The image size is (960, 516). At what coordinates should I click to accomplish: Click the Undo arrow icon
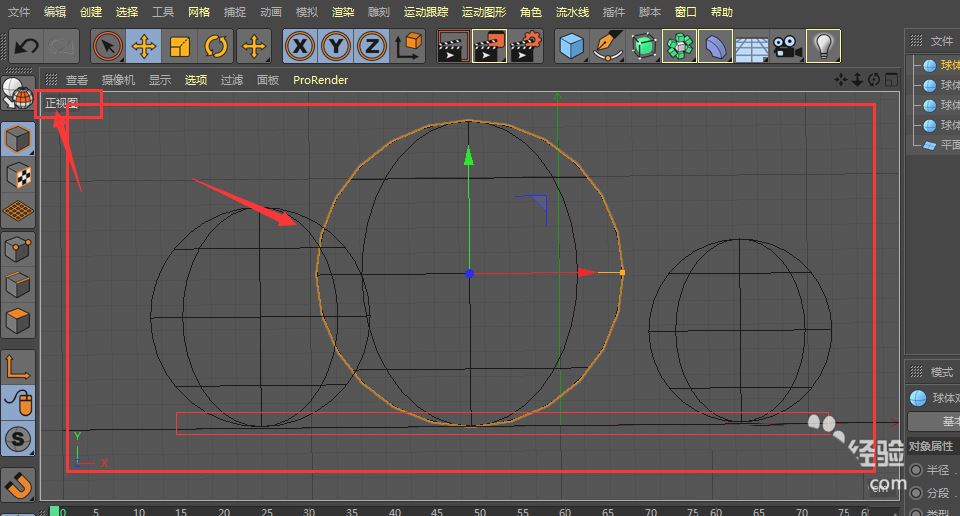(x=27, y=46)
